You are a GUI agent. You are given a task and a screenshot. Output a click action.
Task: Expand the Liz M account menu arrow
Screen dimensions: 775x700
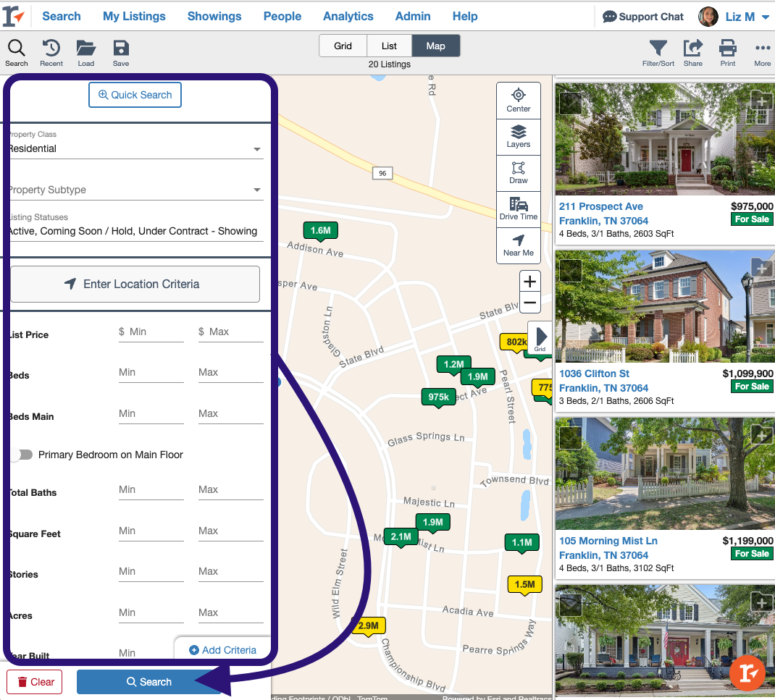click(765, 17)
